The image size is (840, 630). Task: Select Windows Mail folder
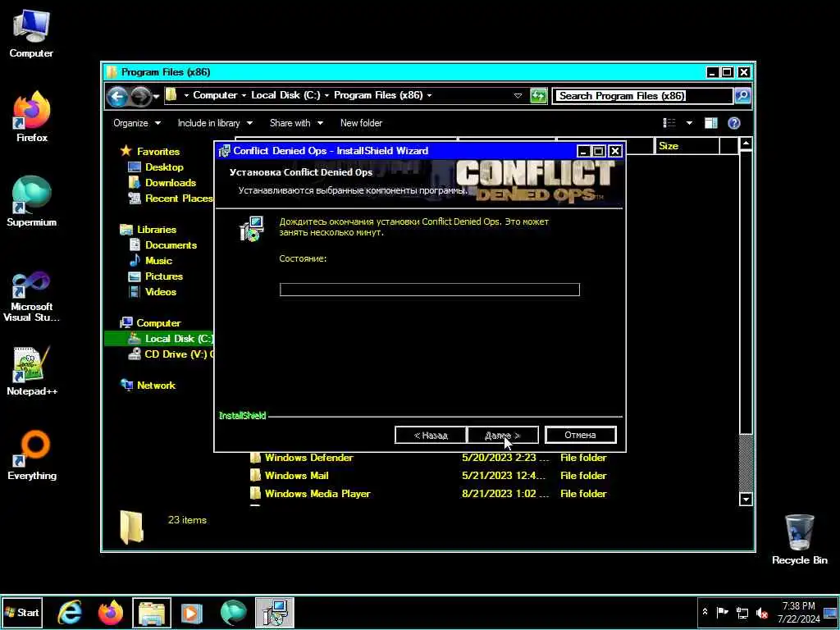point(296,476)
